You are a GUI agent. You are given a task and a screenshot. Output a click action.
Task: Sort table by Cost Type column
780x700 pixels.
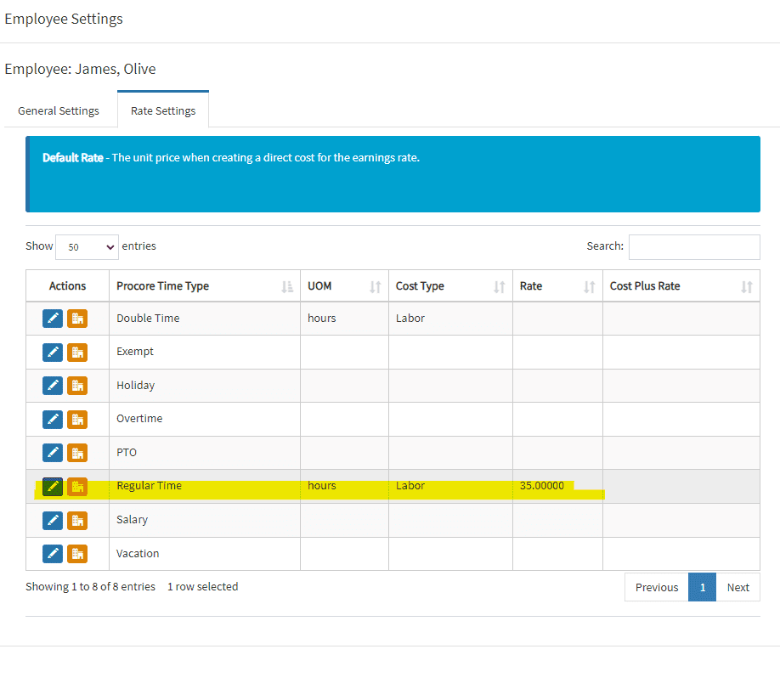450,286
